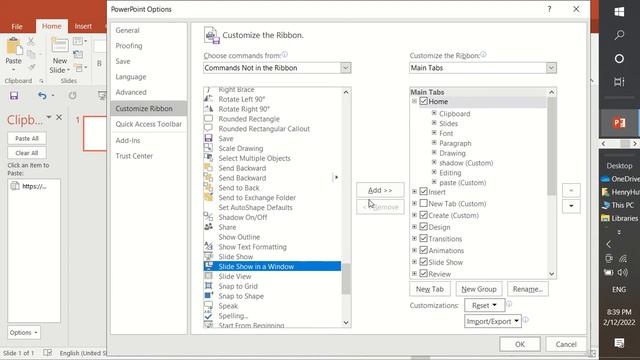The image size is (640, 360).
Task: Open Trust Center category
Action: [x=134, y=156]
